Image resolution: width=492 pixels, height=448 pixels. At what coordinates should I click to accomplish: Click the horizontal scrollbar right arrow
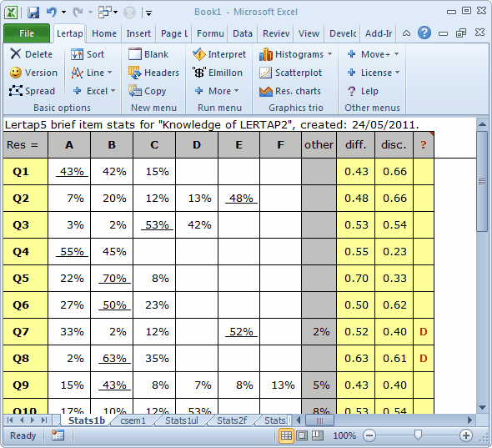(x=469, y=420)
